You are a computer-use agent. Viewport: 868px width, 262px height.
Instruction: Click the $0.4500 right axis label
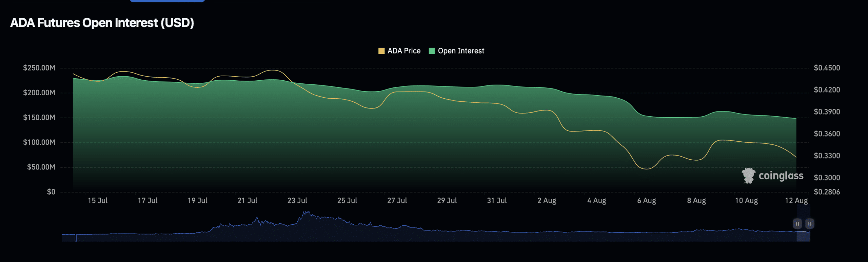[x=827, y=68]
